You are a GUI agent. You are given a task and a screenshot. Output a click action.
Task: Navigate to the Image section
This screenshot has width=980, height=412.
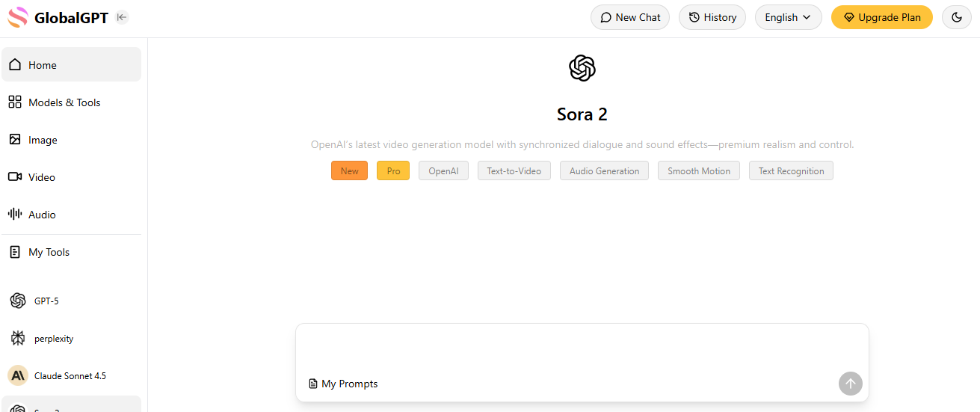pyautogui.click(x=43, y=140)
